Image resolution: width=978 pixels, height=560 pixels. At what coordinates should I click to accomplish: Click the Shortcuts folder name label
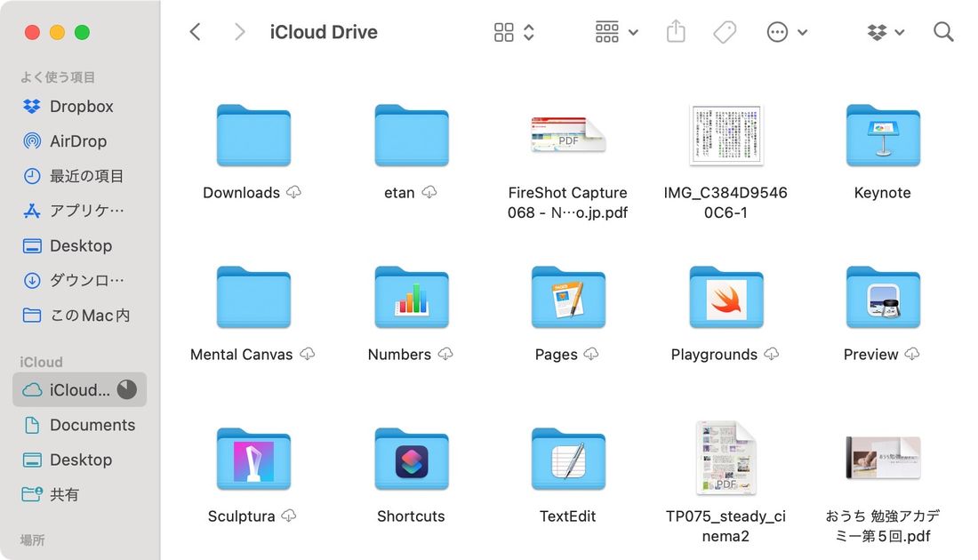pos(411,516)
